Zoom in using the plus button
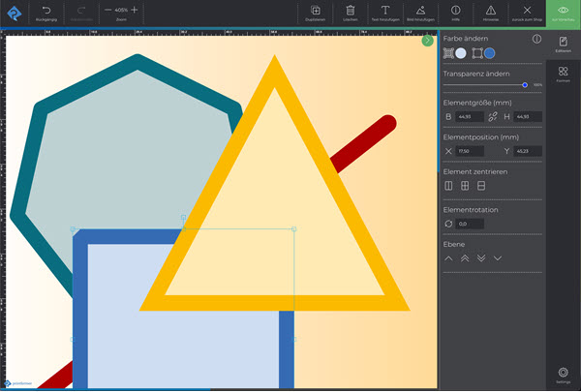 135,10
